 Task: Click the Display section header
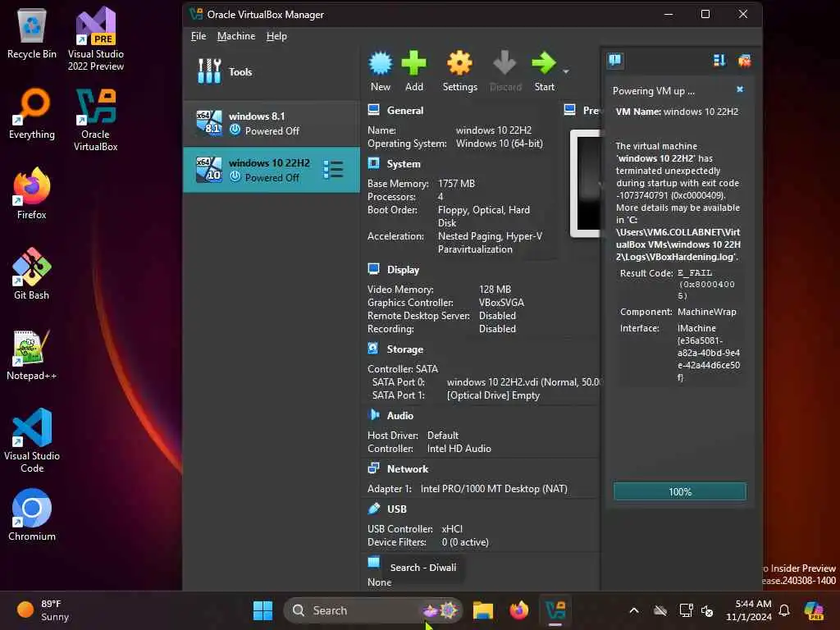(x=403, y=270)
